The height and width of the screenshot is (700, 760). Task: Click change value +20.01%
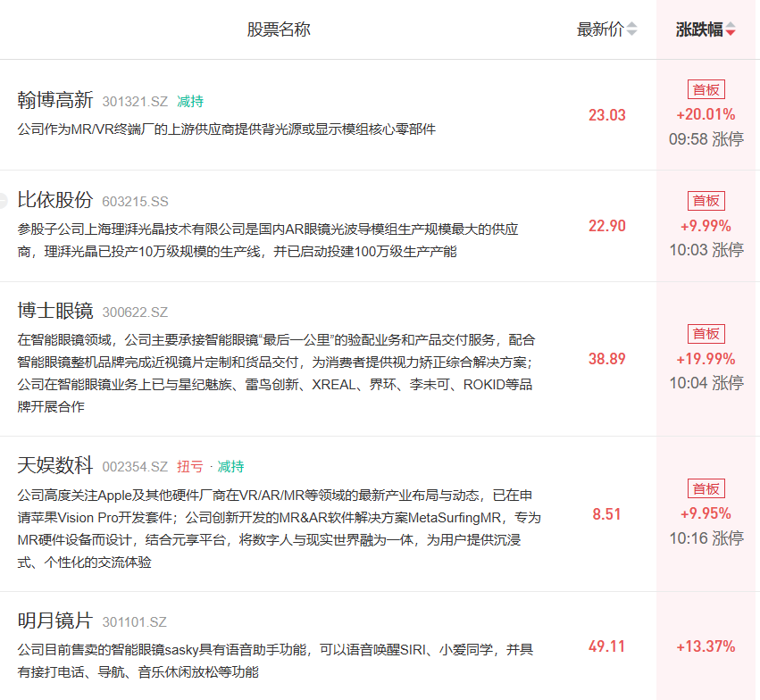pos(706,114)
